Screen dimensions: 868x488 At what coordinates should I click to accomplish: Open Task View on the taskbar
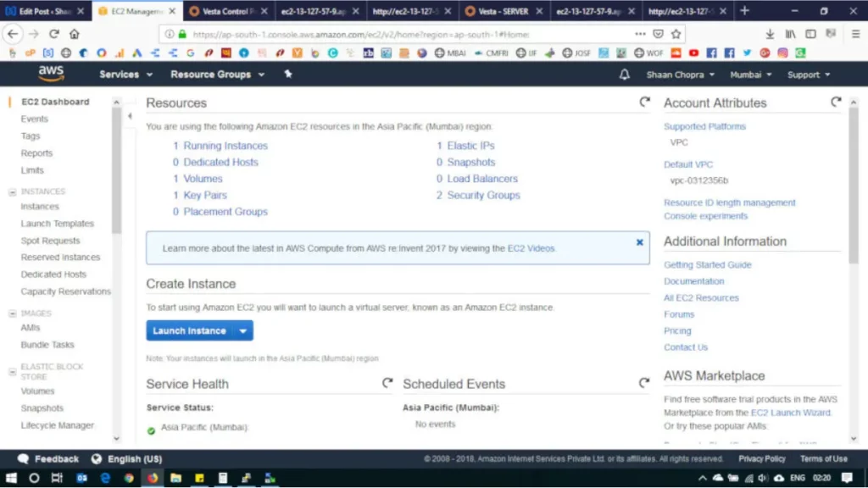pyautogui.click(x=57, y=478)
